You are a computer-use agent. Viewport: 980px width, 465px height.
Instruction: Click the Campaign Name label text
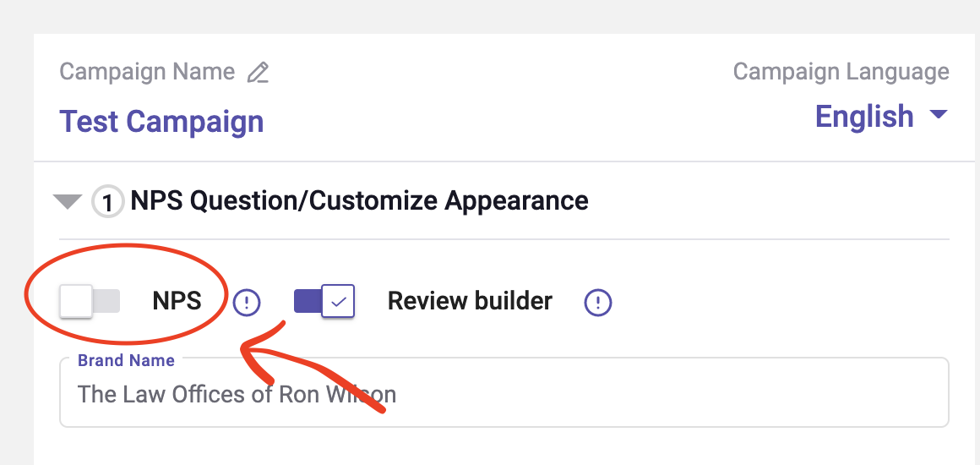[x=147, y=72]
